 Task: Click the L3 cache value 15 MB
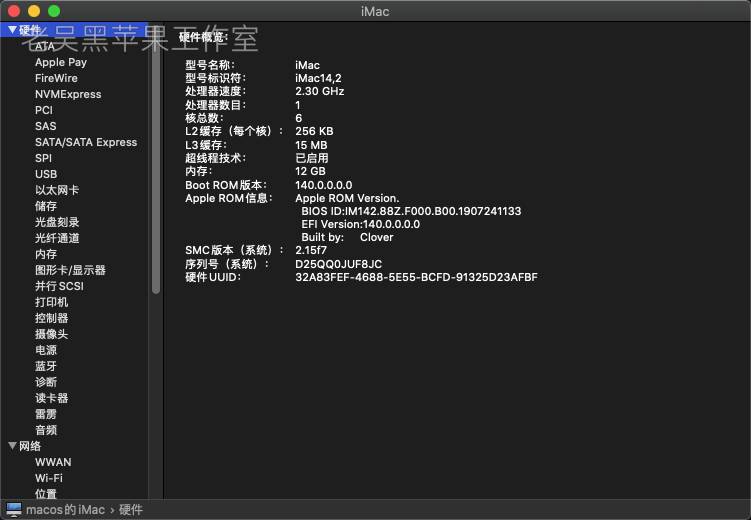(311, 145)
